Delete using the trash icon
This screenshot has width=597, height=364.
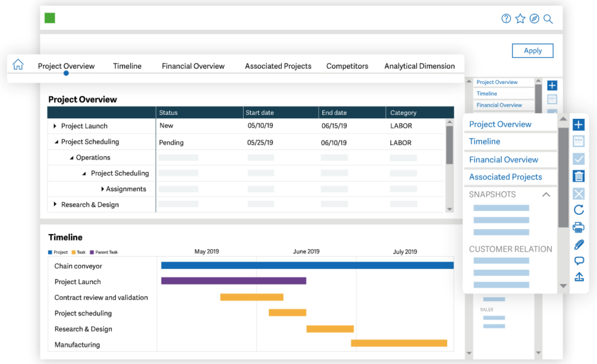coord(578,176)
